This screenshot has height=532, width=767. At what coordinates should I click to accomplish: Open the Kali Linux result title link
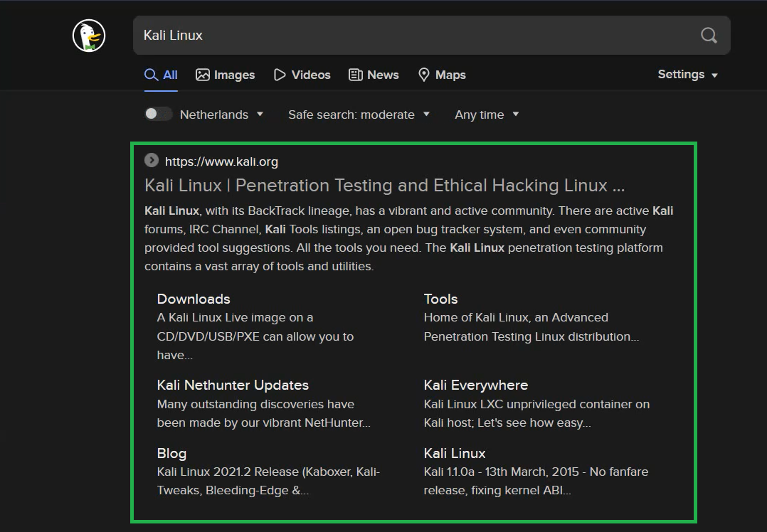point(384,185)
